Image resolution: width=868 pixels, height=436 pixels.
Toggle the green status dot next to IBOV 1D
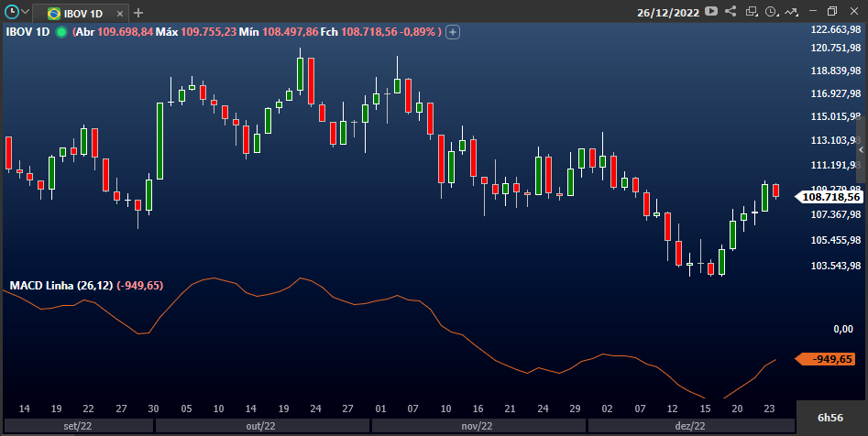[61, 32]
